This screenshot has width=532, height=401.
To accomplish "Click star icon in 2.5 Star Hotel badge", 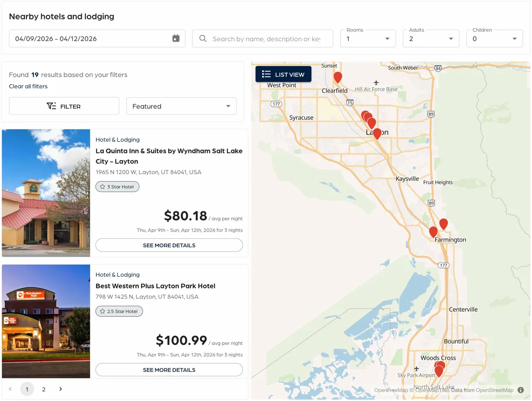I will coord(102,311).
